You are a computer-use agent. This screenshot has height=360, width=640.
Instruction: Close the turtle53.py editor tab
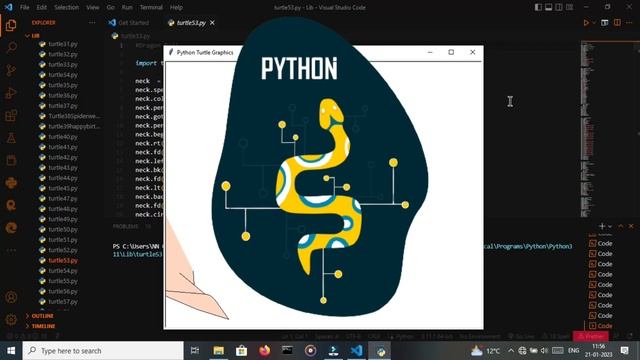212,23
